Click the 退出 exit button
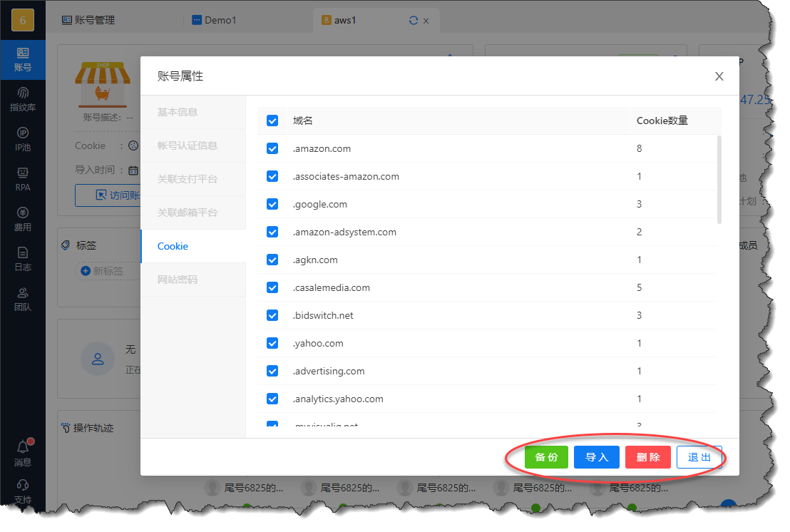The image size is (790, 532). [699, 457]
